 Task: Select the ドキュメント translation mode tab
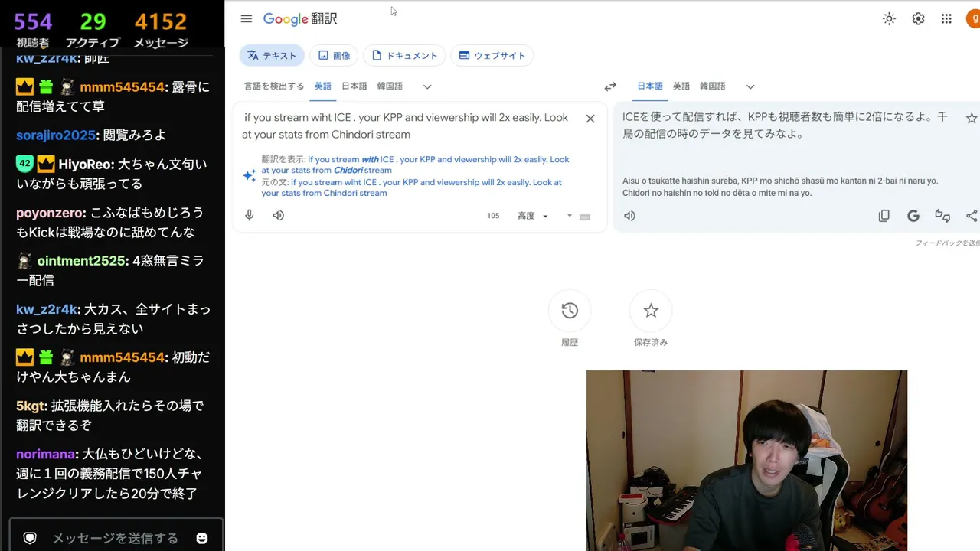pos(404,55)
